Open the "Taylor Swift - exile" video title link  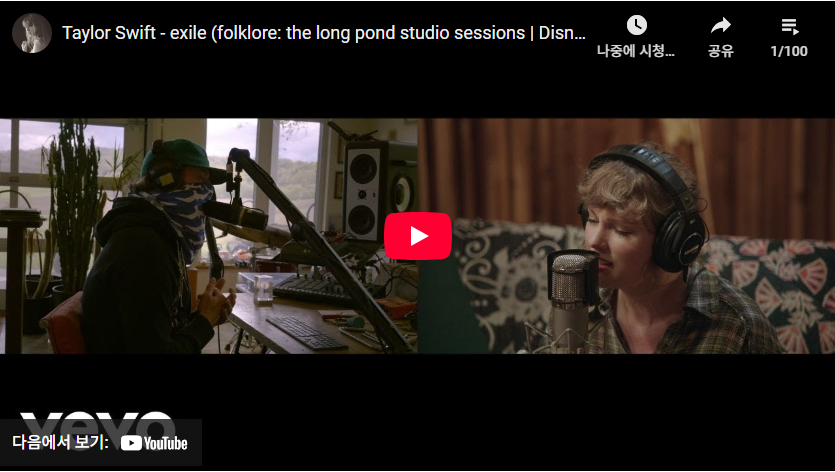click(324, 33)
